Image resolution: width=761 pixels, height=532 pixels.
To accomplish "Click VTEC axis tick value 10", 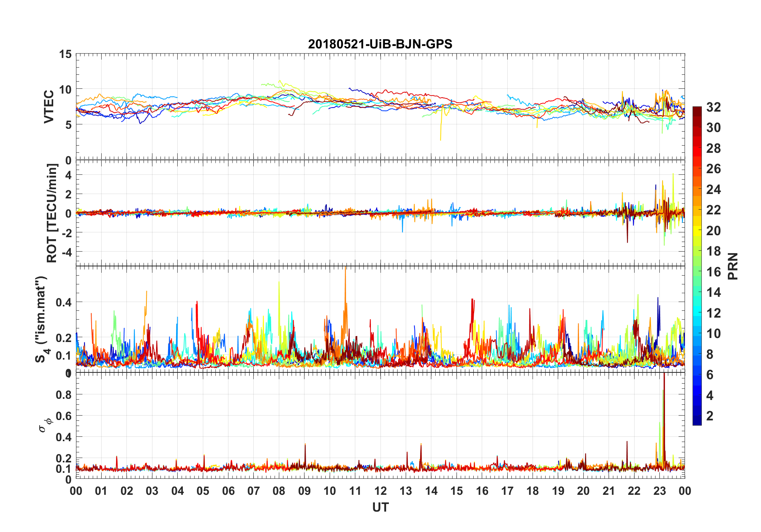I will point(65,89).
